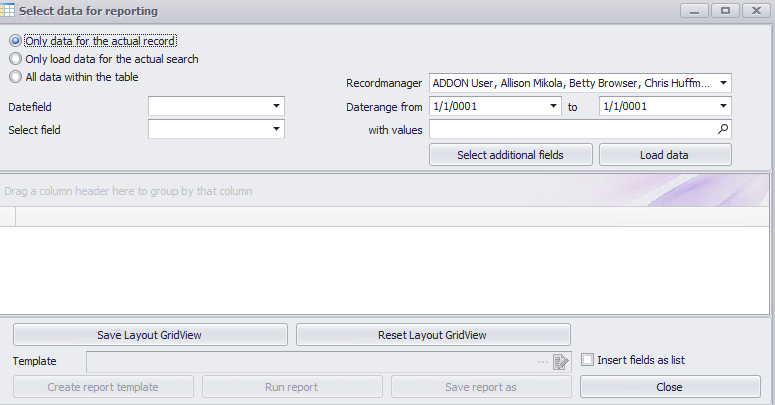Click the template browse ellipsis button
Image resolution: width=775 pixels, height=405 pixels.
click(543, 361)
